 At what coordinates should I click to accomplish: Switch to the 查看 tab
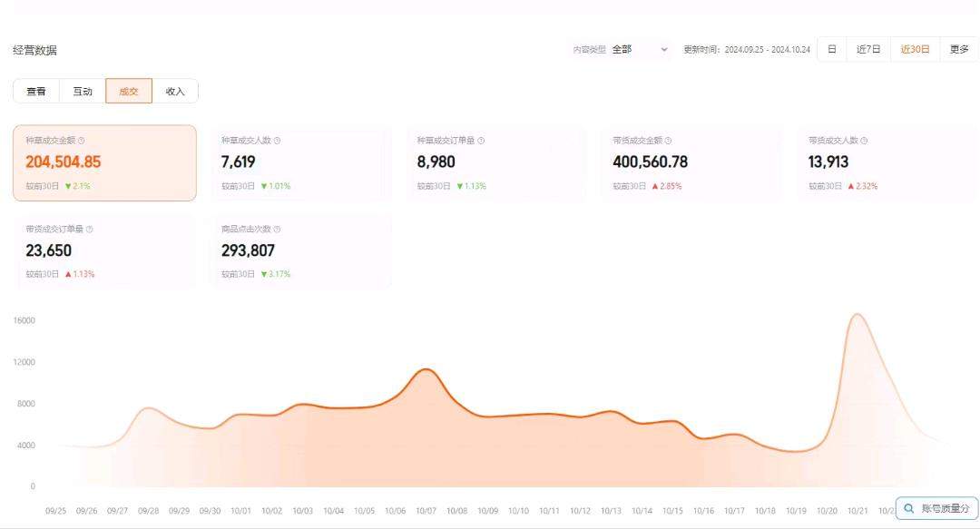[36, 91]
